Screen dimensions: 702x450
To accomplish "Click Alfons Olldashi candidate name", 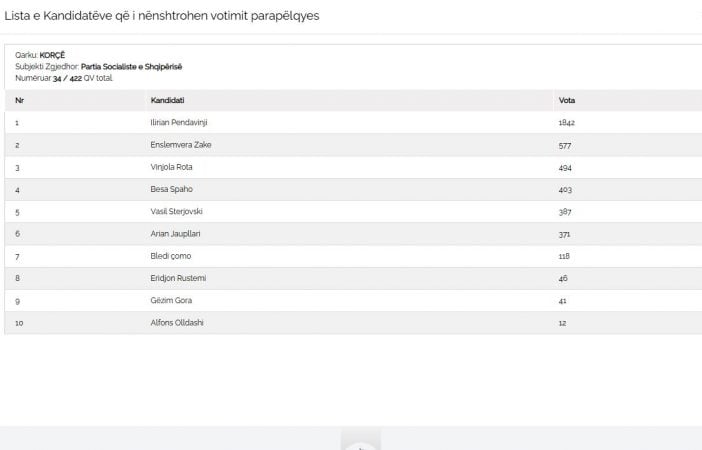I will click(x=177, y=322).
